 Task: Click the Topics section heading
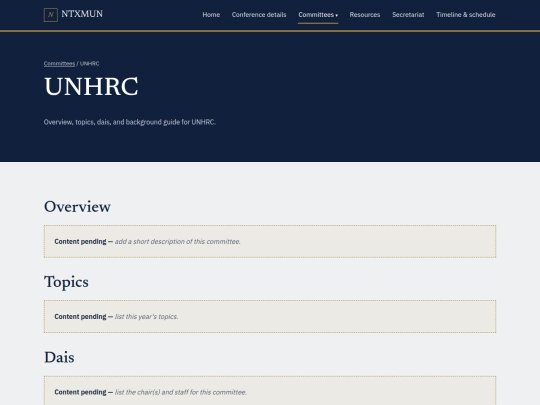[66, 282]
